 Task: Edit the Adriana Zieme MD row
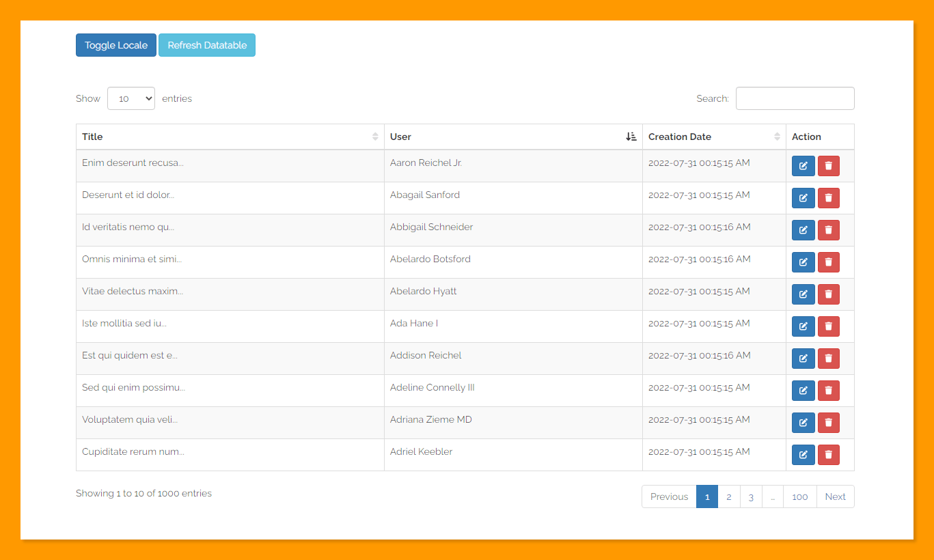pyautogui.click(x=803, y=422)
